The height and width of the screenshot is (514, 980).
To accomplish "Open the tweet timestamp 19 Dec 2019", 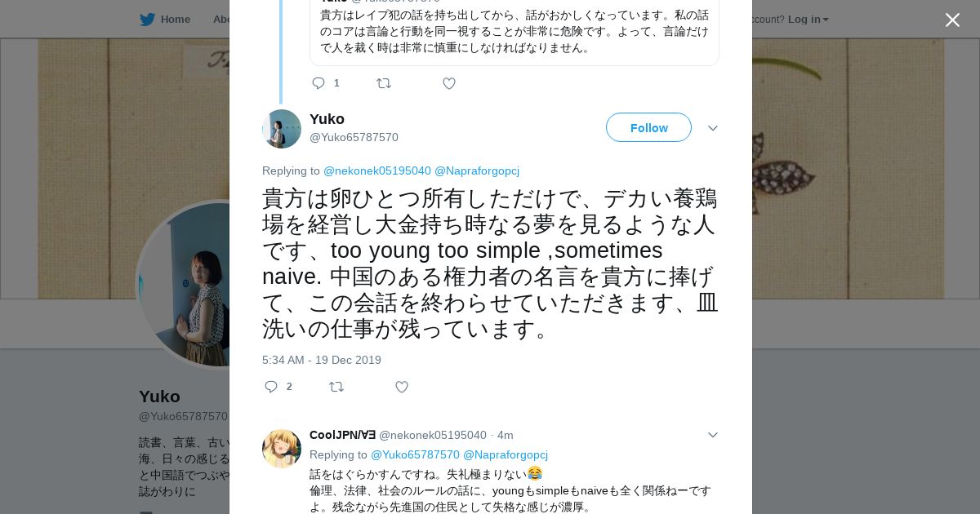I will coord(322,360).
